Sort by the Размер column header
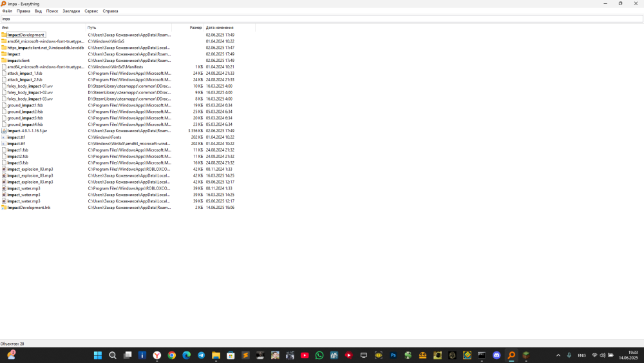This screenshot has width=644, height=363. click(x=187, y=28)
